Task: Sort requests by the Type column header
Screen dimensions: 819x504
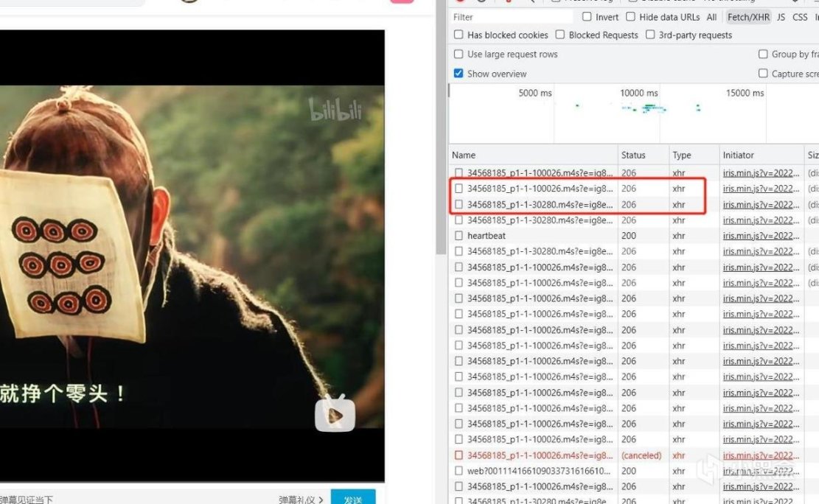Action: coord(694,155)
